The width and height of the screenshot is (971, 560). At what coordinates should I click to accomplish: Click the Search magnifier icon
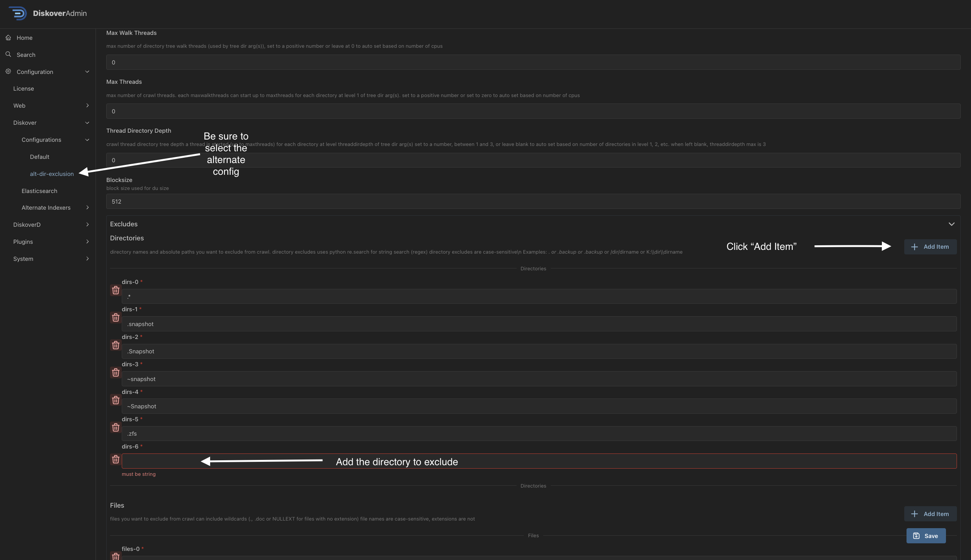pos(8,54)
